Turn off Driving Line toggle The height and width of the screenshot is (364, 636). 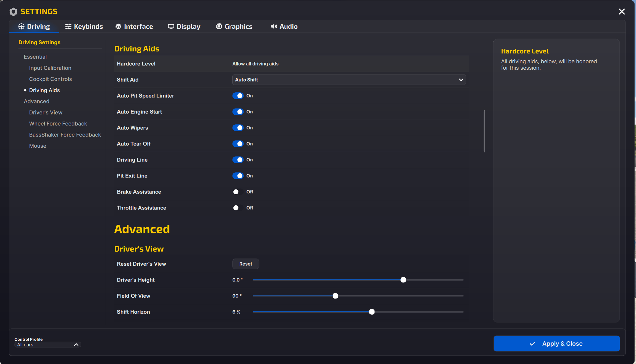238,160
